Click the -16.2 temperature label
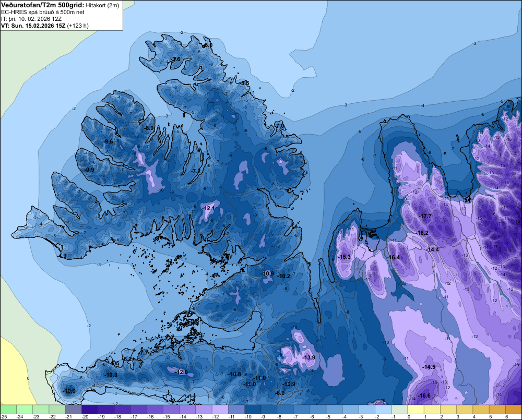The height and width of the screenshot is (420, 522). pos(422,233)
